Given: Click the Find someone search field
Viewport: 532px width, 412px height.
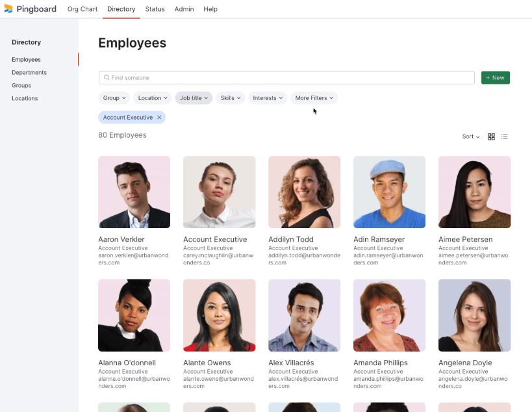Looking at the screenshot, I should pyautogui.click(x=286, y=78).
